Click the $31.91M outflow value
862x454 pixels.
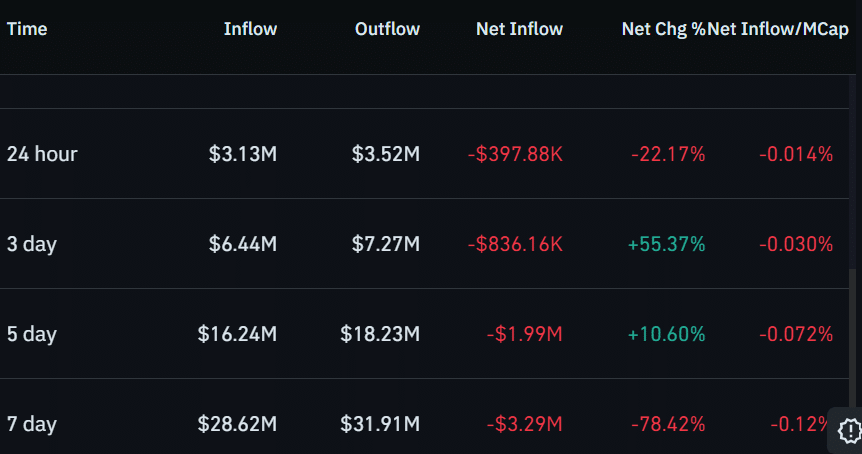tap(380, 424)
